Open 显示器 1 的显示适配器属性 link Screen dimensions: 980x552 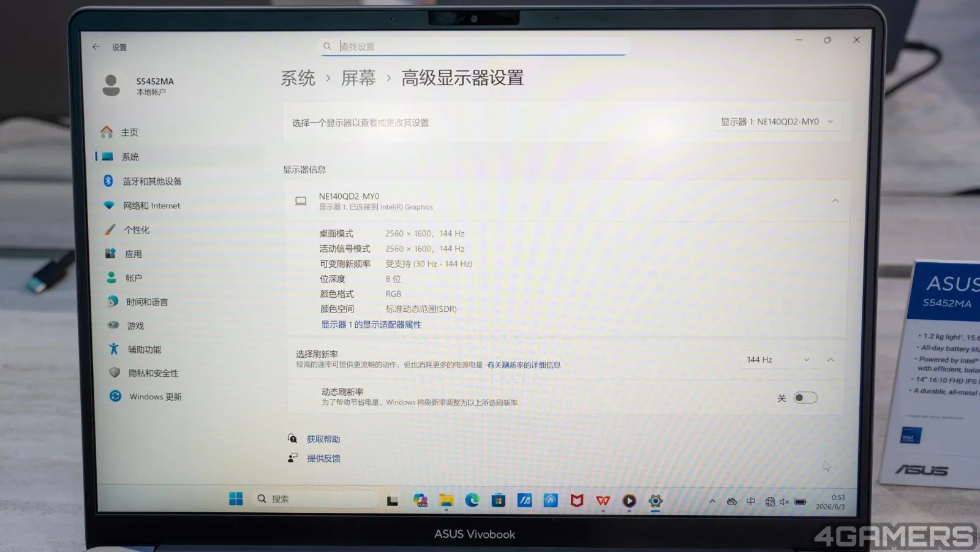click(x=371, y=325)
